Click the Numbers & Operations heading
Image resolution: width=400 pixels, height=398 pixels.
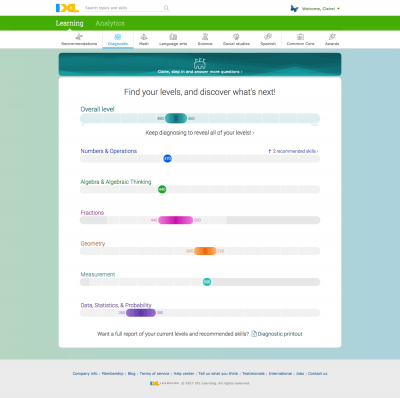pyautogui.click(x=109, y=151)
